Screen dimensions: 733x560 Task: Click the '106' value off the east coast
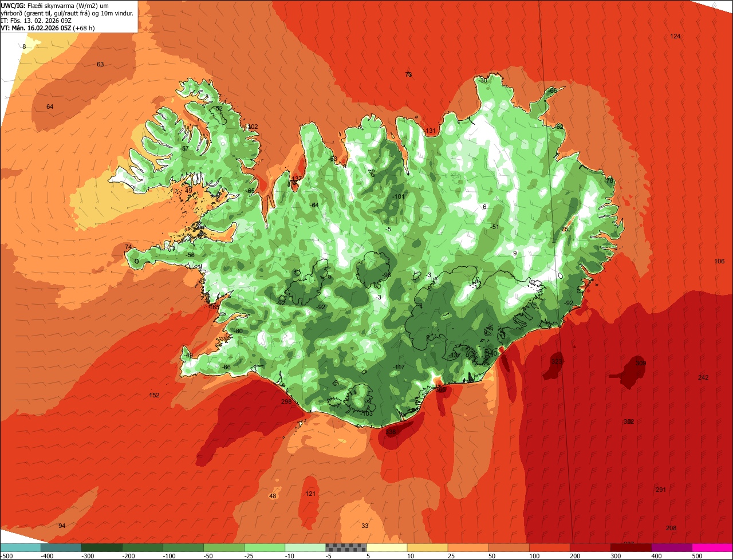coord(719,262)
